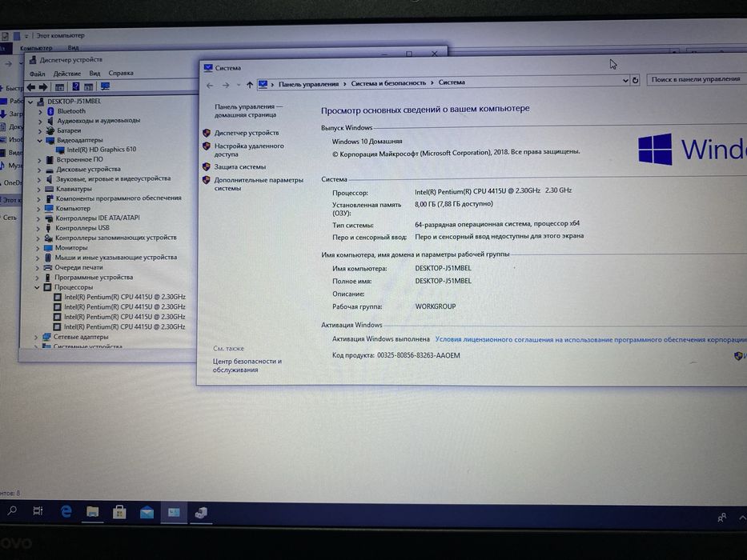Screen dimensions: 747x560
Task: Open the license agreement terms link
Action: [x=591, y=339]
